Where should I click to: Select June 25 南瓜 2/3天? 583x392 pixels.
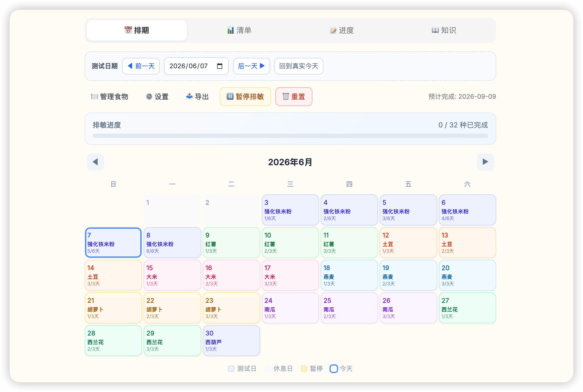(349, 308)
